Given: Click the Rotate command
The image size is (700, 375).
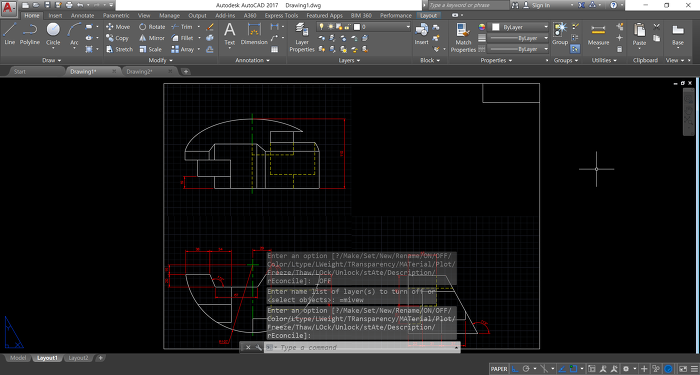Looking at the screenshot, I should click(152, 27).
